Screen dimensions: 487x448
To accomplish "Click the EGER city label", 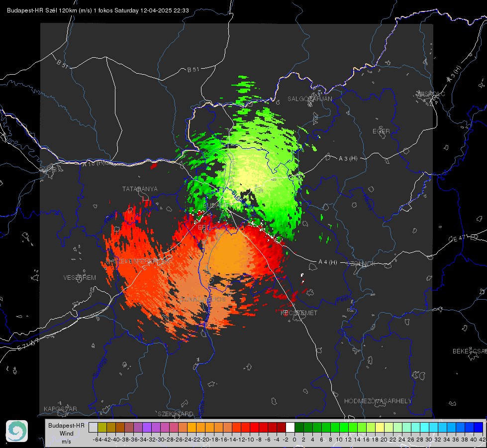I will tap(381, 131).
